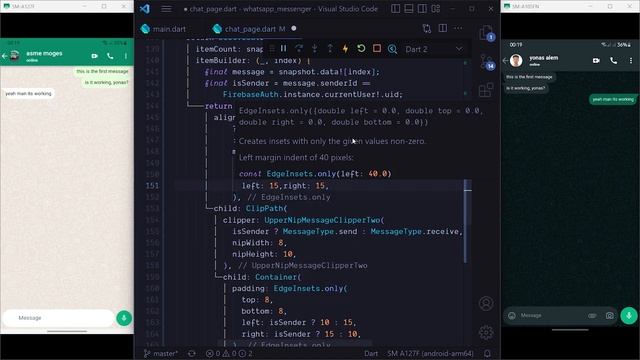Start voice call with yonas alem

[613, 60]
